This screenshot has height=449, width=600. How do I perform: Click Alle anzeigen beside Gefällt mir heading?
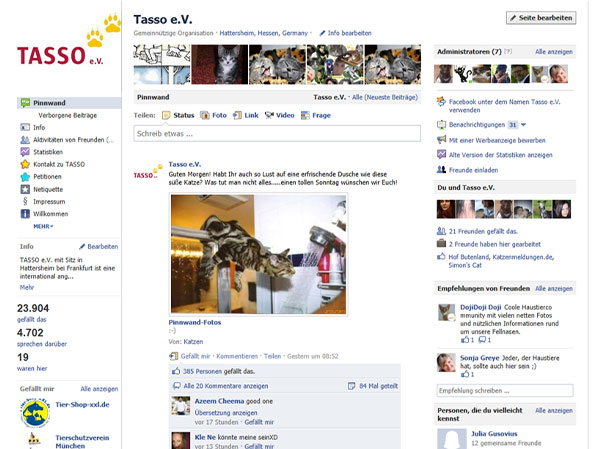99,389
